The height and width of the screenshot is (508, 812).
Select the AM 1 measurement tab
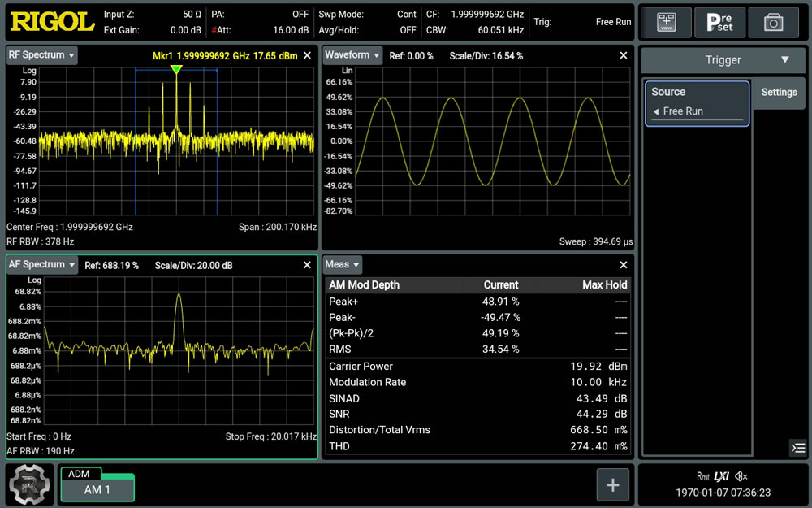[x=97, y=489]
